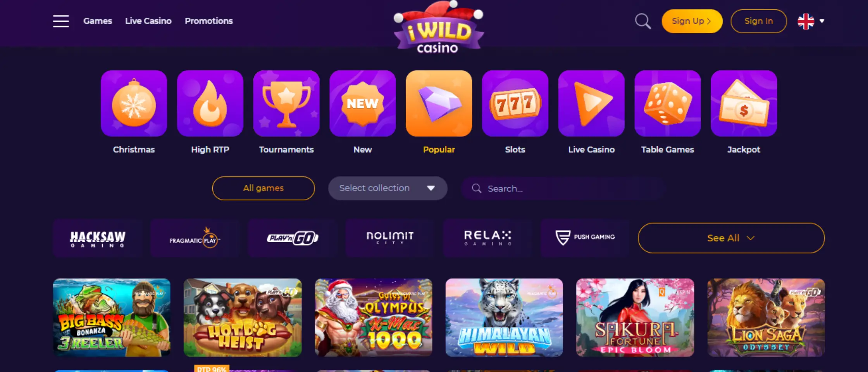Screen dimensions: 868x372
Task: Open the hamburger menu icon
Action: coord(61,21)
